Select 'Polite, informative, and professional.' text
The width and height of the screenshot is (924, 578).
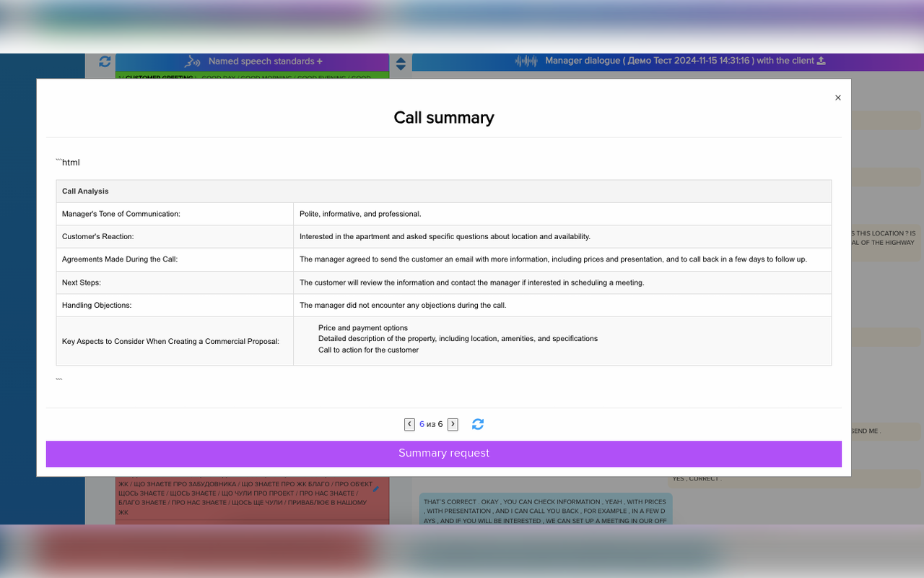click(x=360, y=214)
